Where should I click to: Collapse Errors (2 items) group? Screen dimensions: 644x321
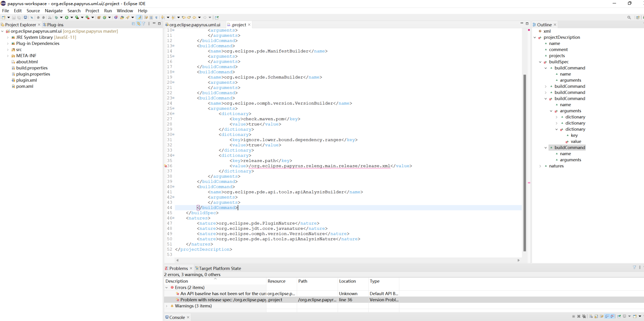point(167,288)
